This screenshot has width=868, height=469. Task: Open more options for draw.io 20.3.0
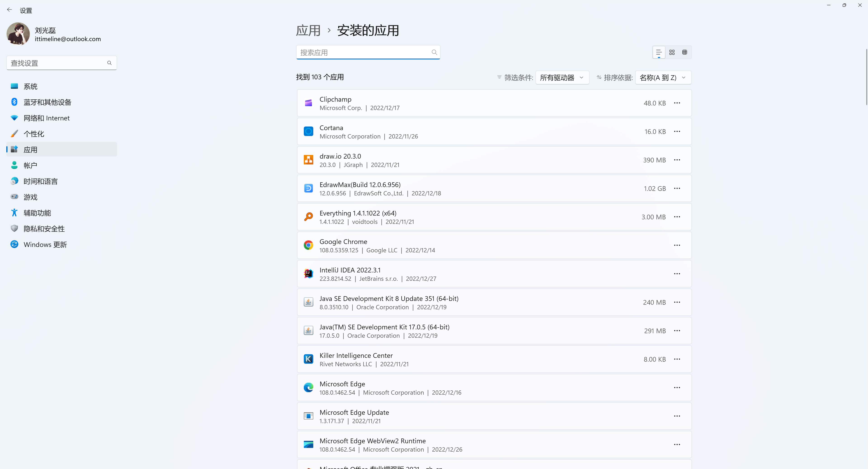(677, 160)
